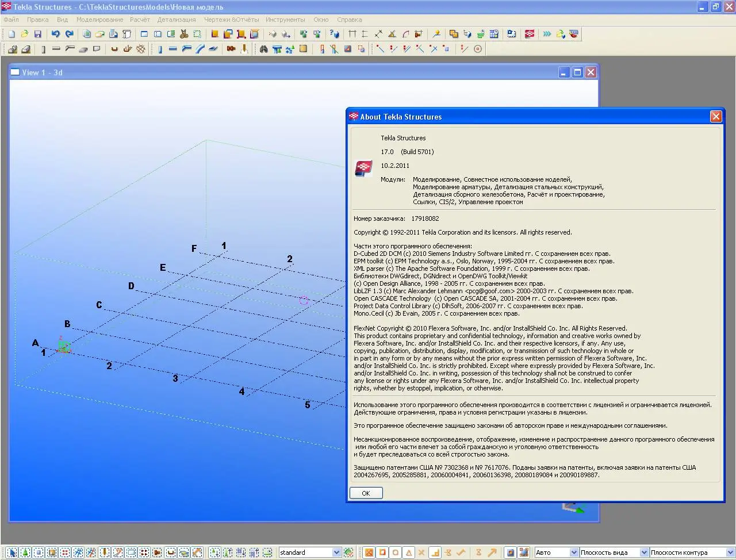This screenshot has width=736, height=560.
Task: Click the magenta circle point in view
Action: pyautogui.click(x=304, y=301)
